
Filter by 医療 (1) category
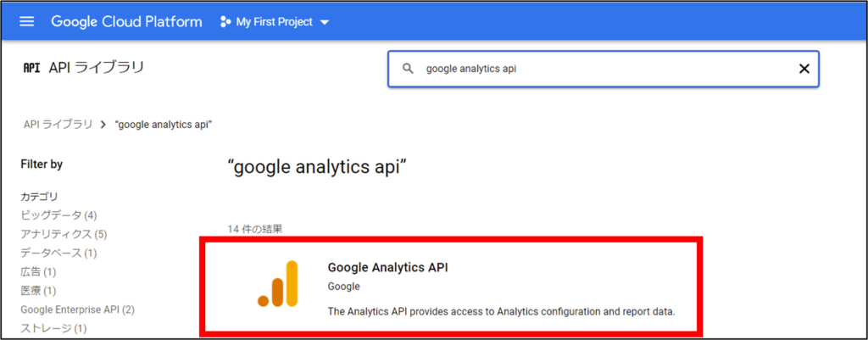pyautogui.click(x=38, y=291)
